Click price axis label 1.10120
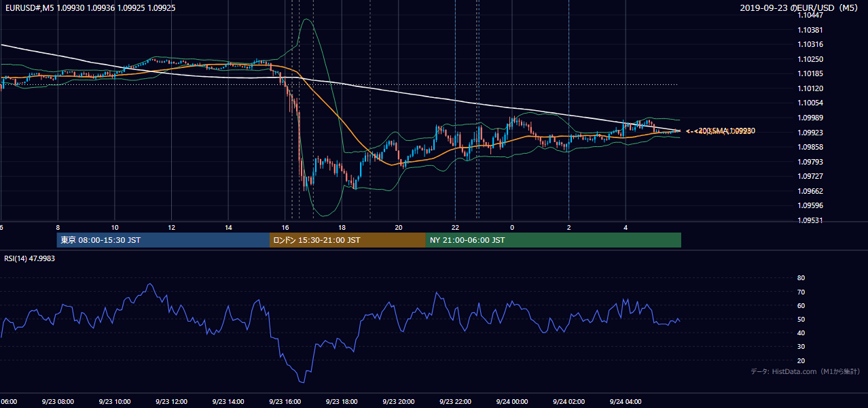The width and height of the screenshot is (868, 408). tap(811, 88)
